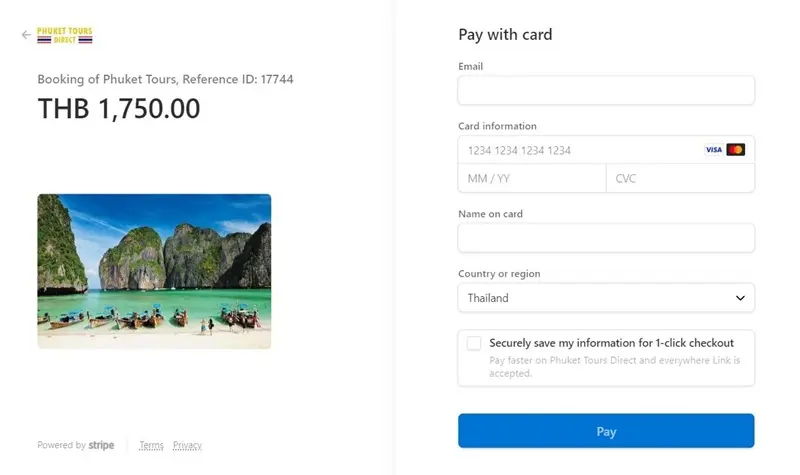Click the card number field
This screenshot has height=475, width=800.
[x=580, y=150]
